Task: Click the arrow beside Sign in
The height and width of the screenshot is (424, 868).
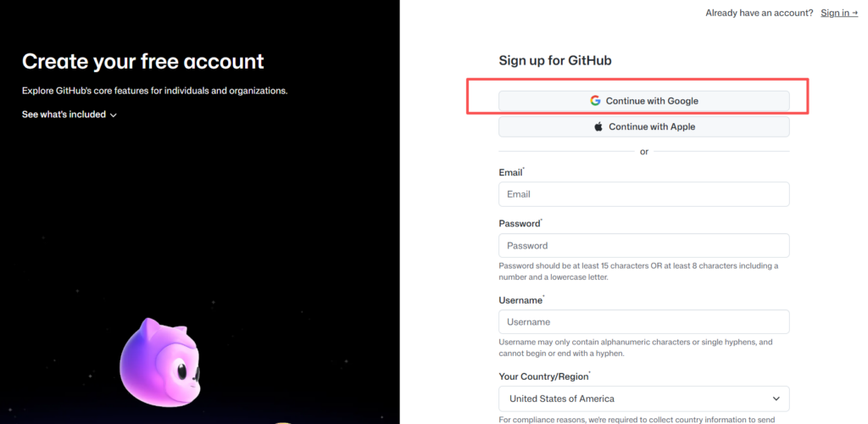Action: pyautogui.click(x=854, y=14)
